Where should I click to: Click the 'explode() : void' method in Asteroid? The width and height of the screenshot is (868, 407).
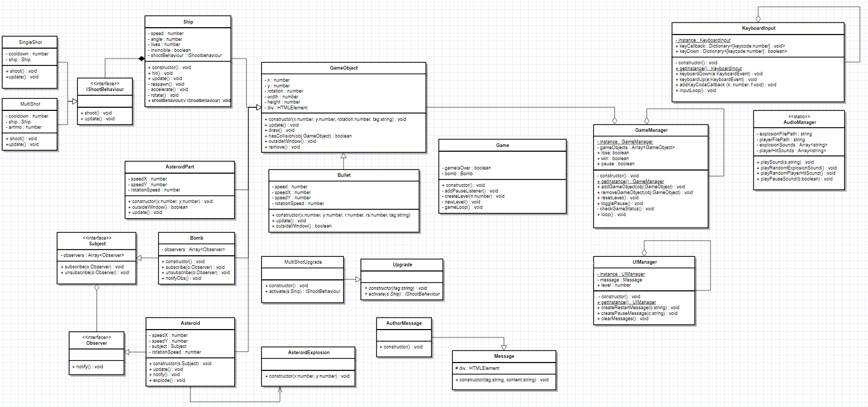pos(167,380)
